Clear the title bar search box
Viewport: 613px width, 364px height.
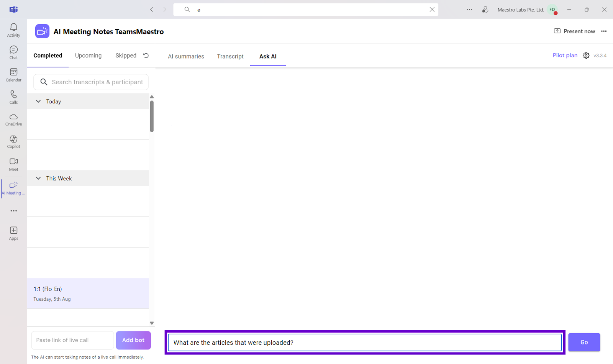(432, 10)
